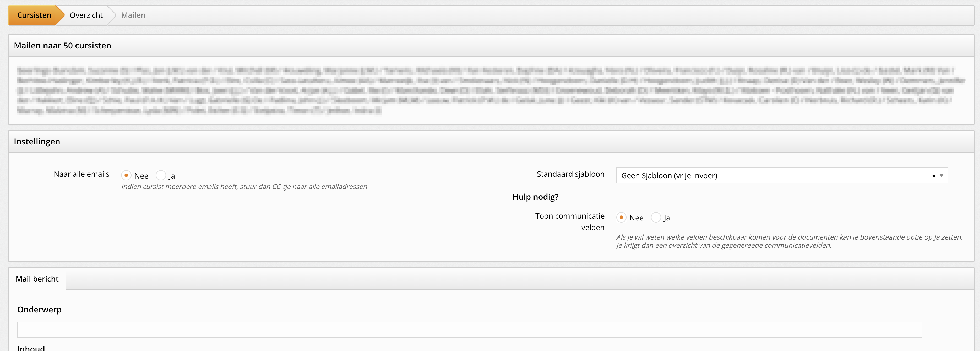Click the Hulp nodig? heading
This screenshot has height=351, width=980.
point(535,197)
